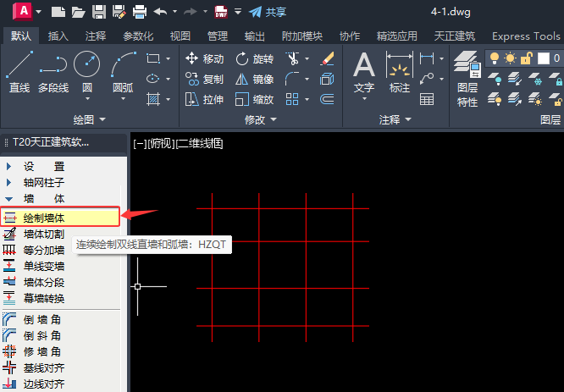Switch to the 插入 ribbon tab

(x=58, y=36)
